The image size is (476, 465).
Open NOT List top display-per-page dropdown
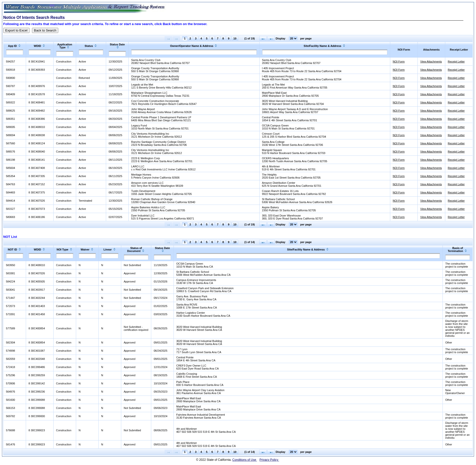tap(293, 242)
